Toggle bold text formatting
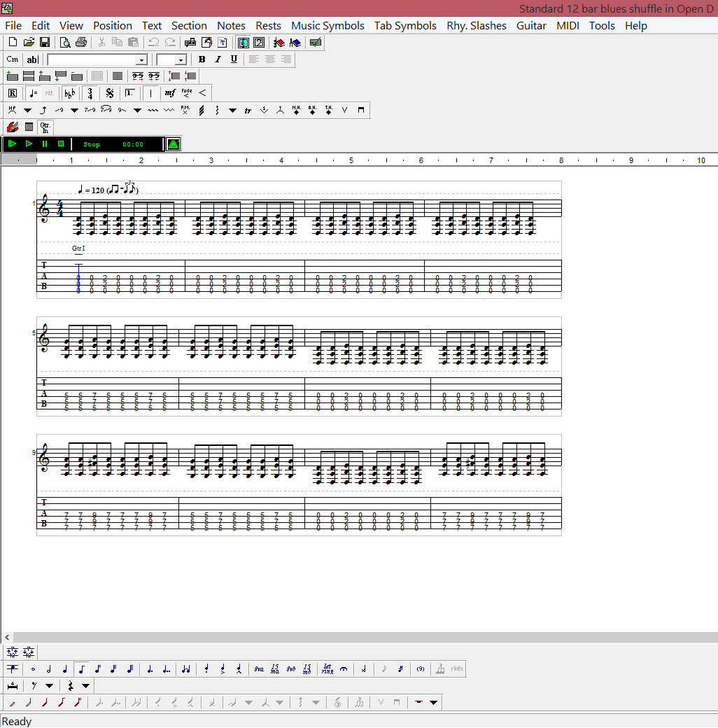This screenshot has height=728, width=718. (x=202, y=59)
